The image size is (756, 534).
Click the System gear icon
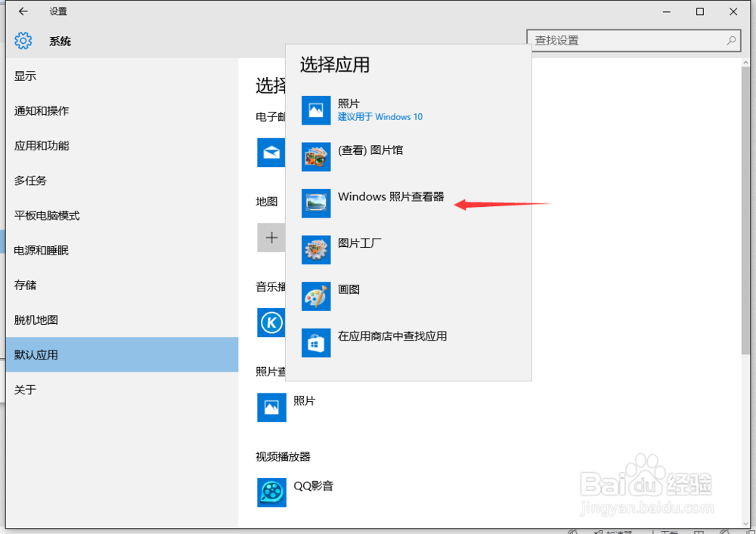pos(23,41)
